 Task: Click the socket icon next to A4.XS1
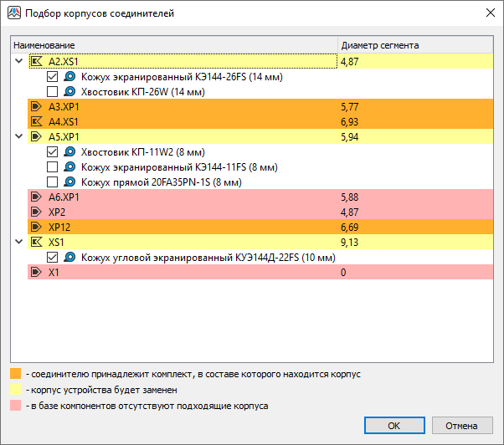click(x=36, y=121)
